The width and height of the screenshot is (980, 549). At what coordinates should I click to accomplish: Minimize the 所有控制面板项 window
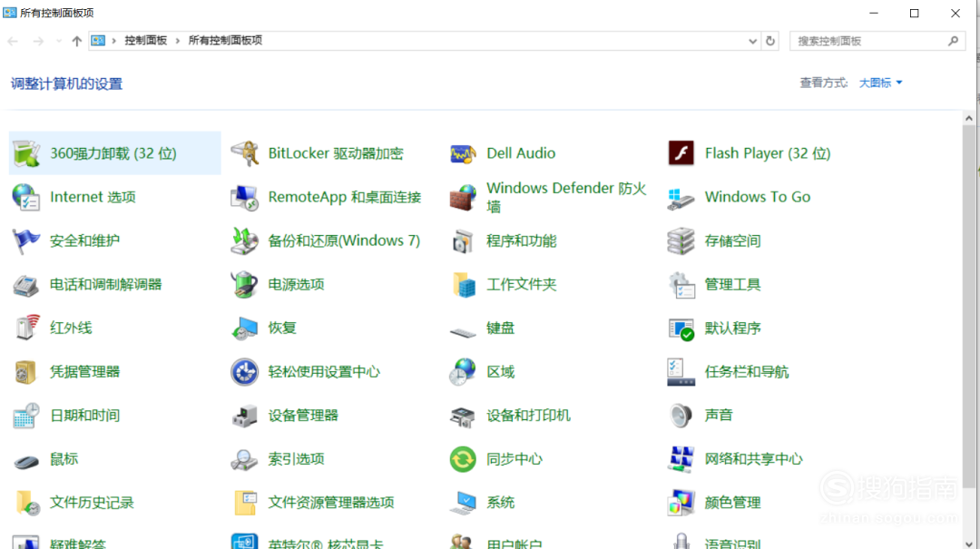tap(874, 13)
